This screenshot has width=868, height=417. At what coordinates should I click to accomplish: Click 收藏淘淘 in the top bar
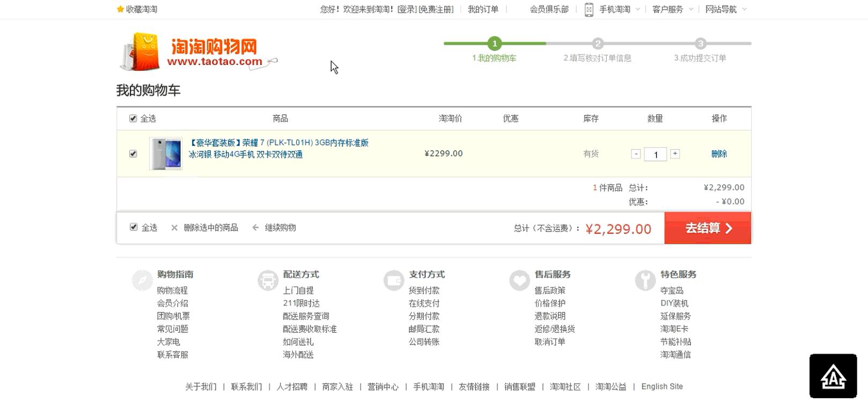pyautogui.click(x=142, y=9)
